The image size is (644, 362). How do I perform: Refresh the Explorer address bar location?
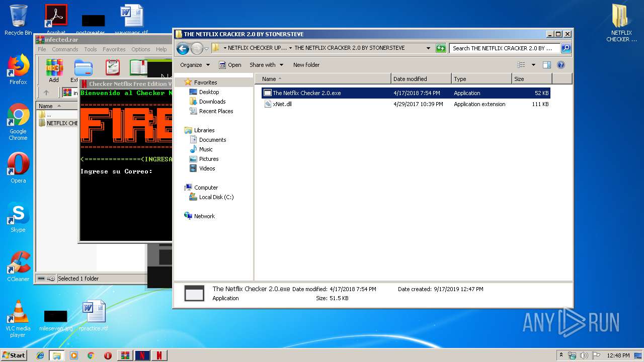[x=441, y=48]
